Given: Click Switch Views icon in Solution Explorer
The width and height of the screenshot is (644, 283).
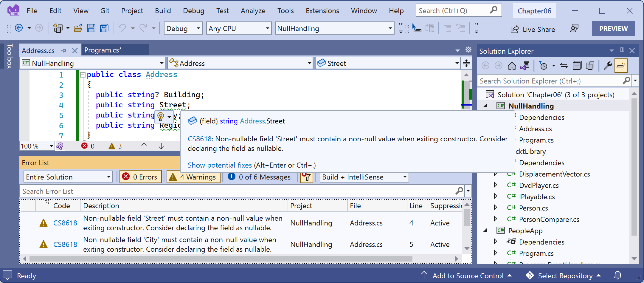Looking at the screenshot, I should coord(525,66).
